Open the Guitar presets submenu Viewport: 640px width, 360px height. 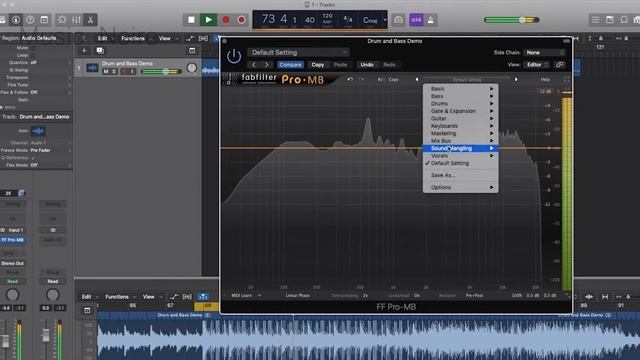coord(460,118)
